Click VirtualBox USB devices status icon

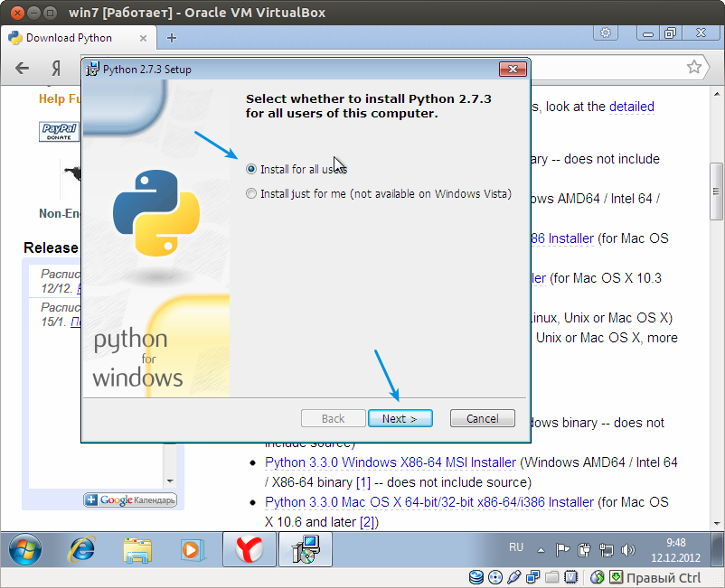click(514, 577)
